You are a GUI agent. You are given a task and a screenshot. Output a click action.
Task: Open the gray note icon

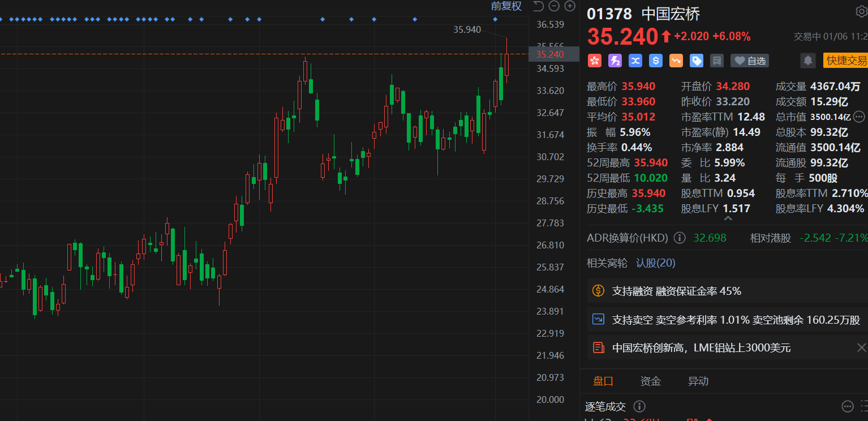pyautogui.click(x=716, y=61)
